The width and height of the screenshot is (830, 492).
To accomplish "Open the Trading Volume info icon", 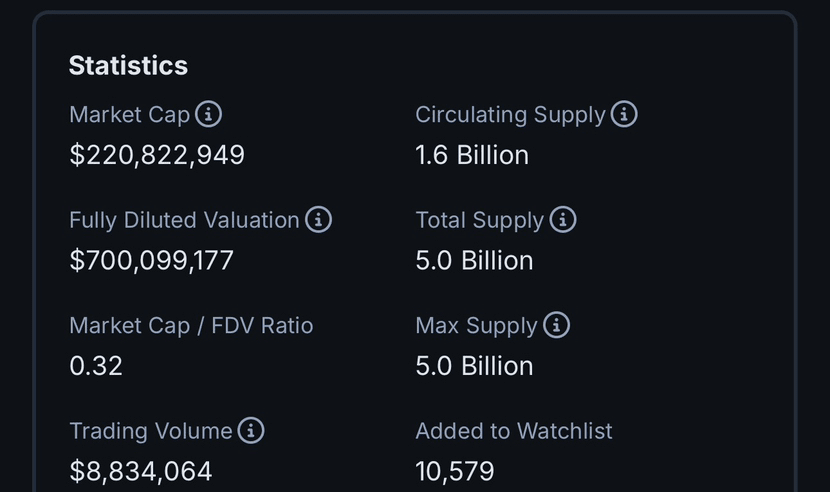I will (x=251, y=431).
